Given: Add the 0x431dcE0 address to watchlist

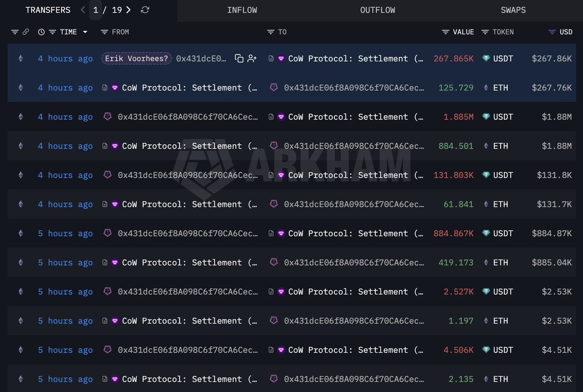Looking at the screenshot, I should point(252,58).
